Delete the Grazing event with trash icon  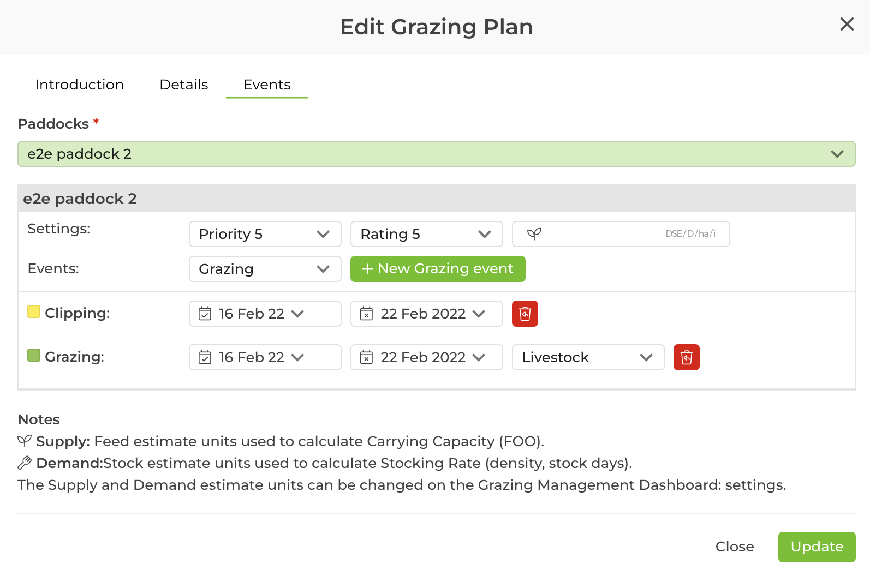coord(686,357)
